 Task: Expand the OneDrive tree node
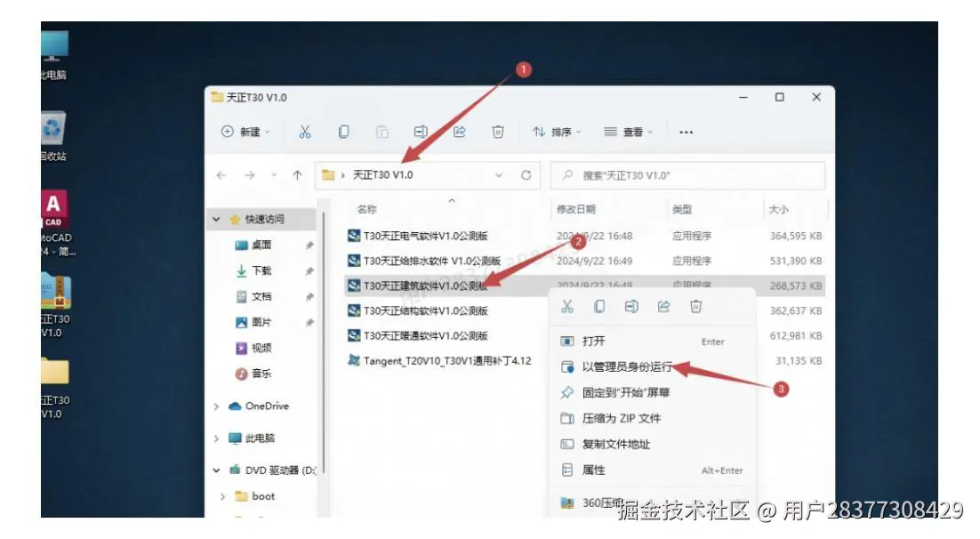[216, 406]
